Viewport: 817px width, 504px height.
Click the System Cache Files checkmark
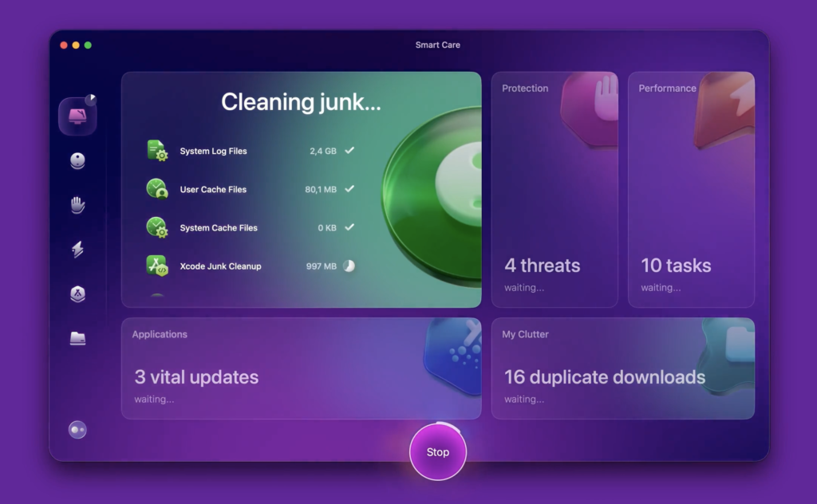point(349,227)
